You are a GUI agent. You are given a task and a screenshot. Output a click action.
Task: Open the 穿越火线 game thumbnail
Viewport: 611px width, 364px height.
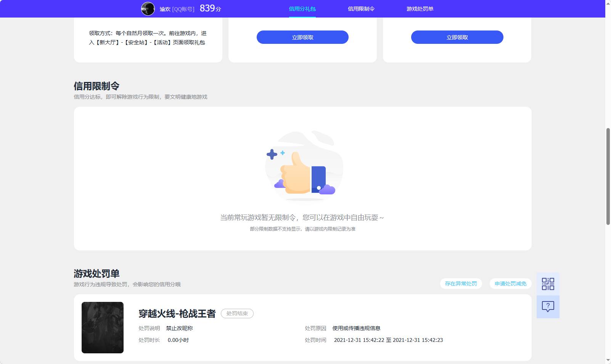pyautogui.click(x=103, y=327)
